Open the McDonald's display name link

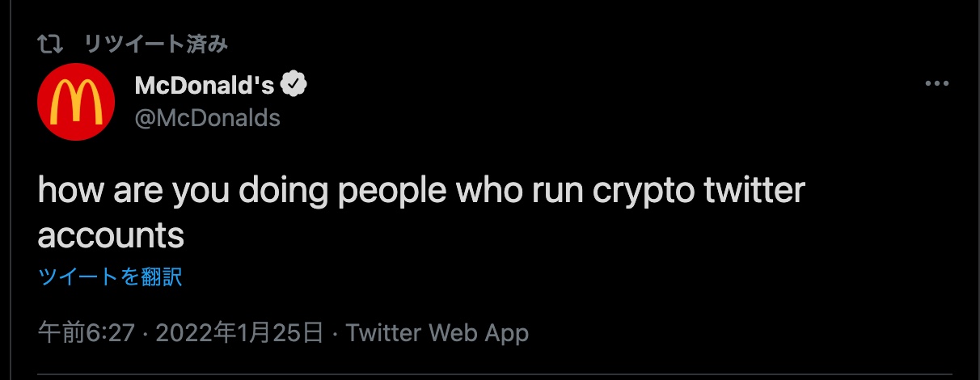coord(205,85)
